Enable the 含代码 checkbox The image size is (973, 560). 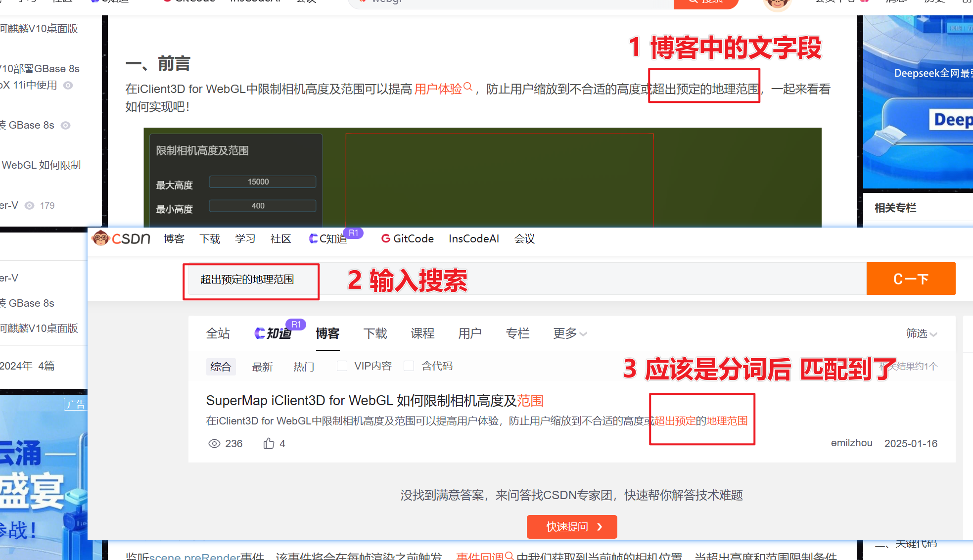point(409,366)
